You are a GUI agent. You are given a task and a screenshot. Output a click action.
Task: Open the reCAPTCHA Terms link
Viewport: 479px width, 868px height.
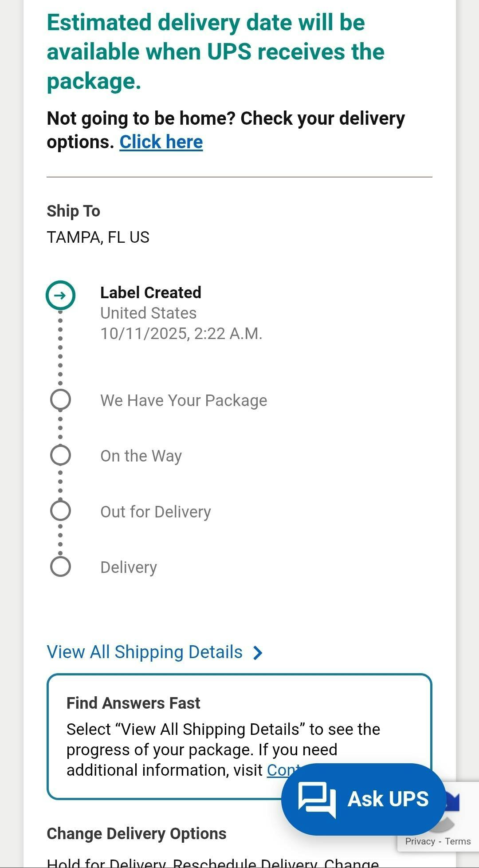458,841
